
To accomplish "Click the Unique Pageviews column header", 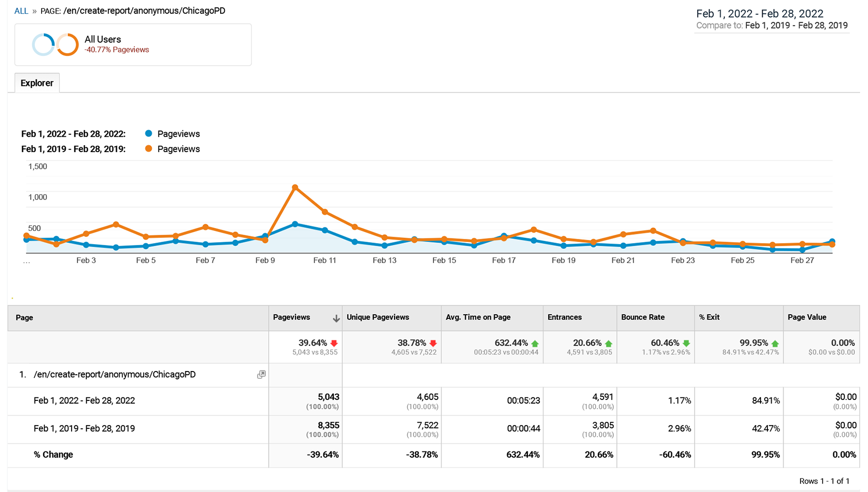I will pos(392,318).
